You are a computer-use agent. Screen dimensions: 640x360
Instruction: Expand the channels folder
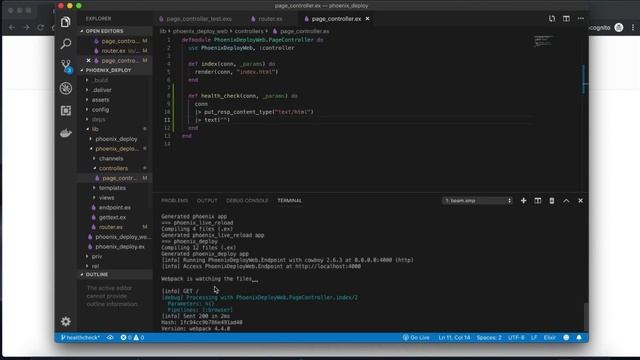pyautogui.click(x=111, y=158)
